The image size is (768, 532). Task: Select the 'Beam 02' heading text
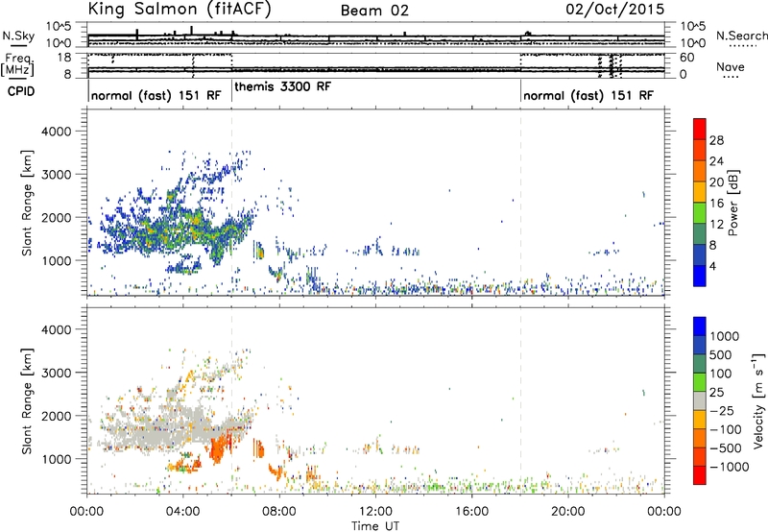point(374,11)
